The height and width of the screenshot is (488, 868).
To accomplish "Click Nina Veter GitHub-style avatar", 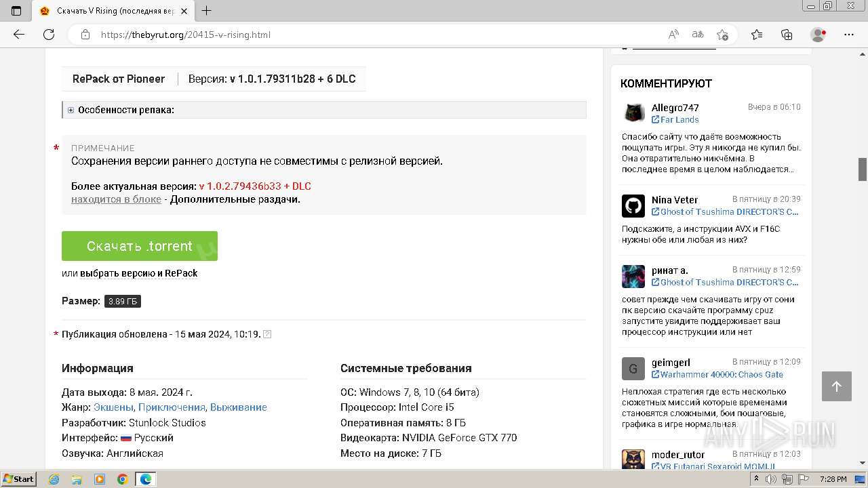I will click(x=633, y=205).
